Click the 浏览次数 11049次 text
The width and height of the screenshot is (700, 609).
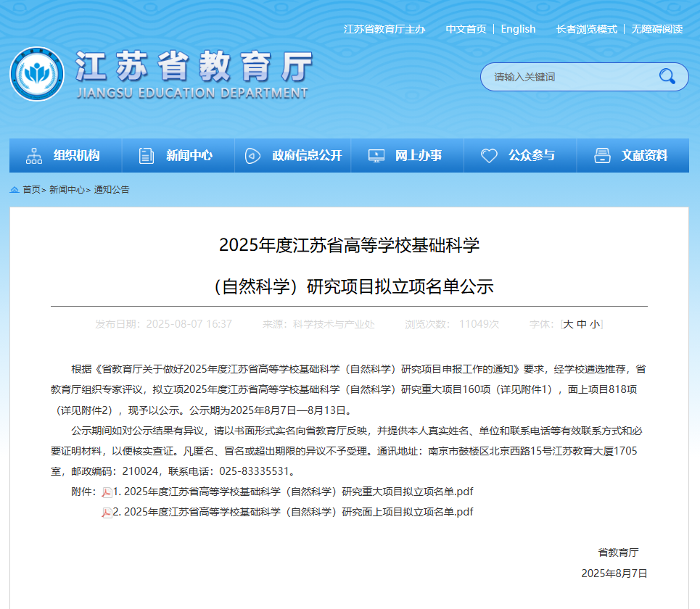point(452,324)
